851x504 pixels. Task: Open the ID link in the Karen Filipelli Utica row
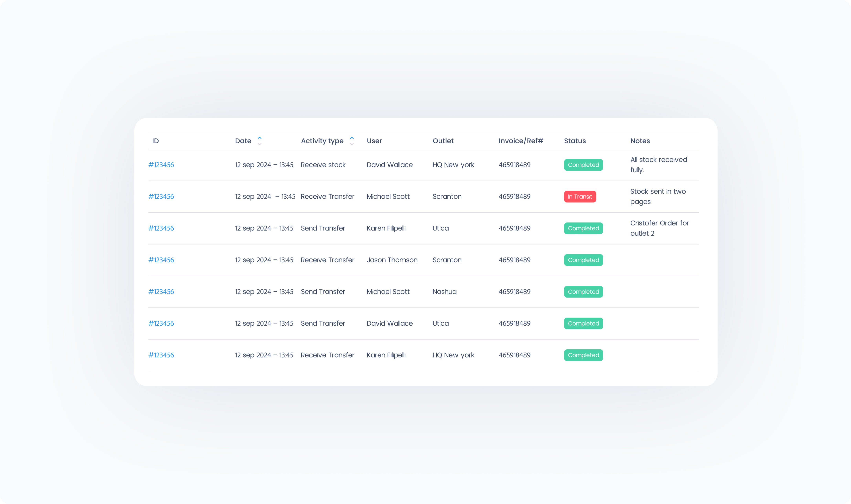pyautogui.click(x=161, y=228)
